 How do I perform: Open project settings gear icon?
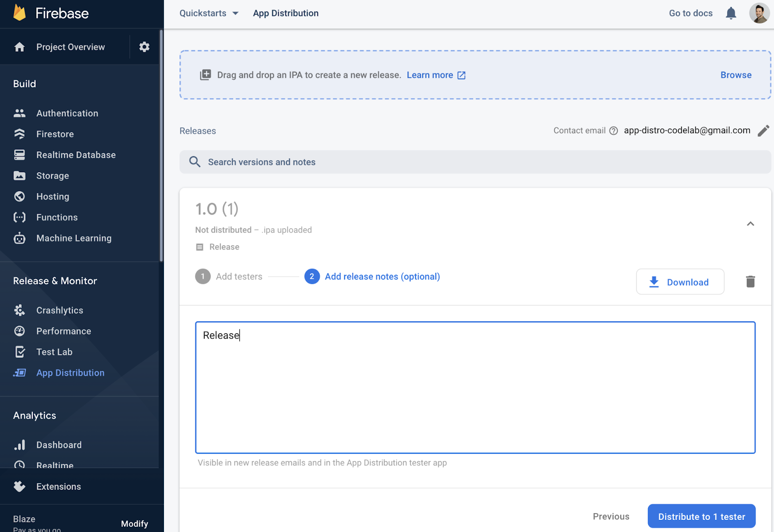(144, 47)
